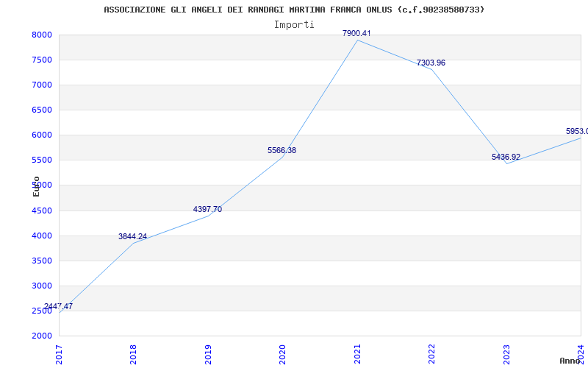Click the ASSOCIAZIONE GLI ANGELI DEI RANDAGI title

click(294, 10)
